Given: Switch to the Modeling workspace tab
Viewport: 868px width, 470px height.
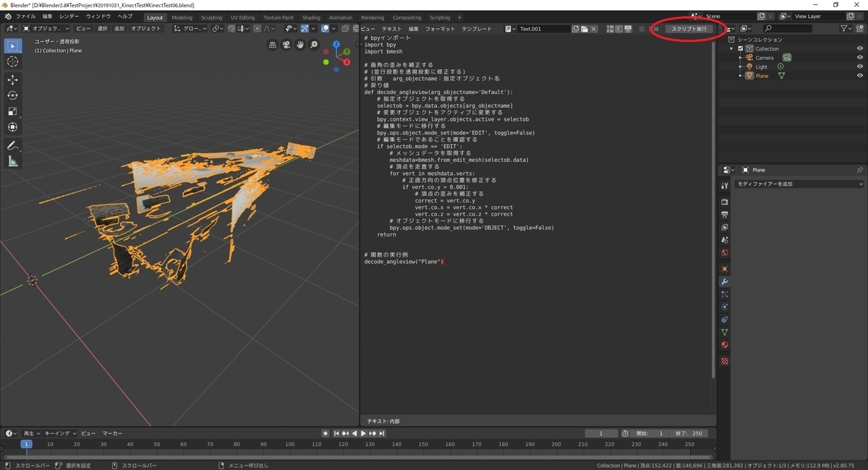Looking at the screenshot, I should [x=182, y=17].
